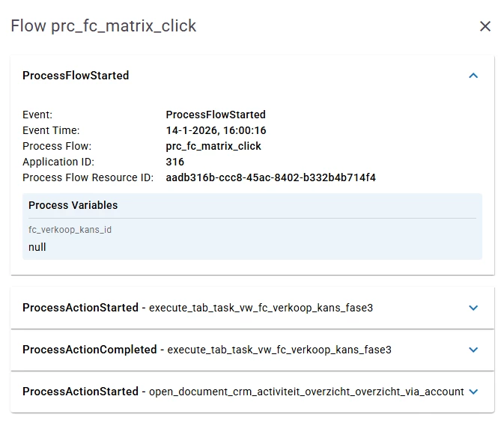Collapse the ProcessFlowStarted panel chevron
This screenshot has width=504, height=429.
473,76
